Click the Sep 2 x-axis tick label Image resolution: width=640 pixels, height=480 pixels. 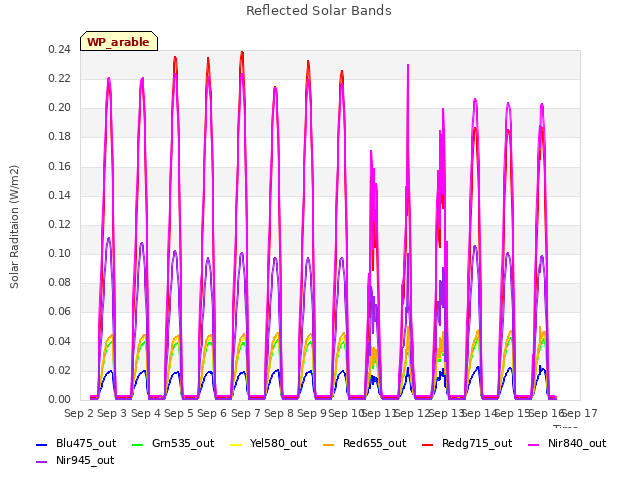pos(79,413)
